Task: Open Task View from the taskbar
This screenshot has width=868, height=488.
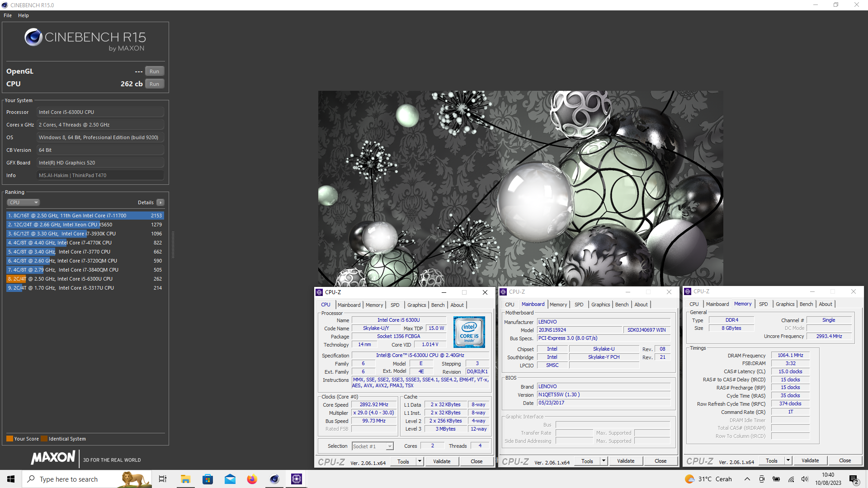Action: tap(163, 479)
